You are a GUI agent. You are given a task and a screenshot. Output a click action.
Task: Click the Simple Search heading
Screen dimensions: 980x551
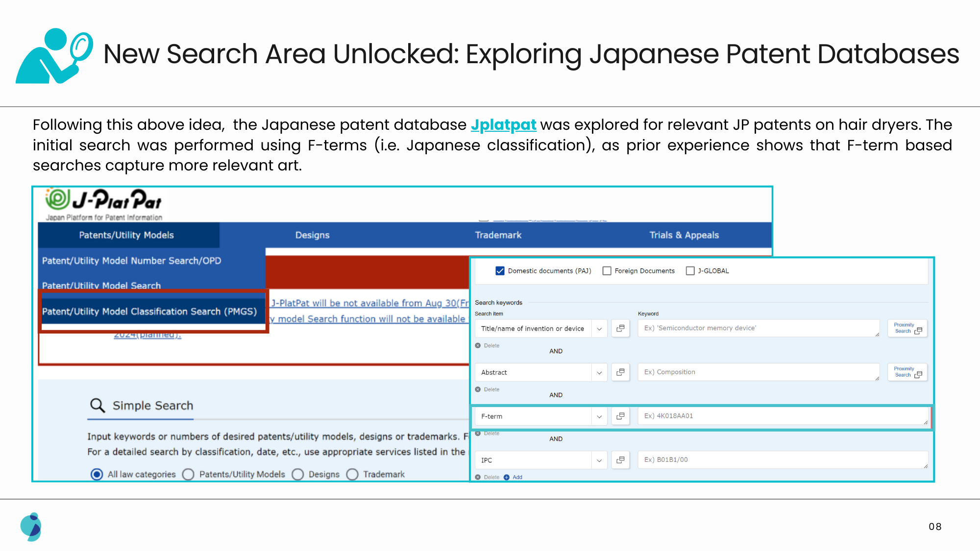point(153,406)
